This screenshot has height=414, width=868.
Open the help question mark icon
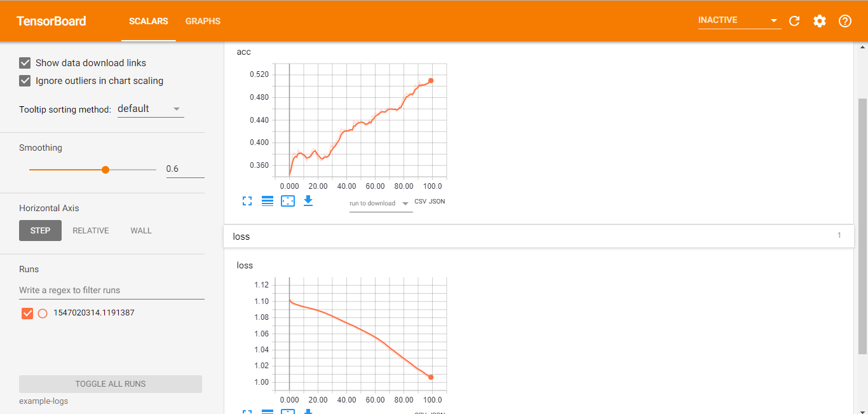[845, 21]
